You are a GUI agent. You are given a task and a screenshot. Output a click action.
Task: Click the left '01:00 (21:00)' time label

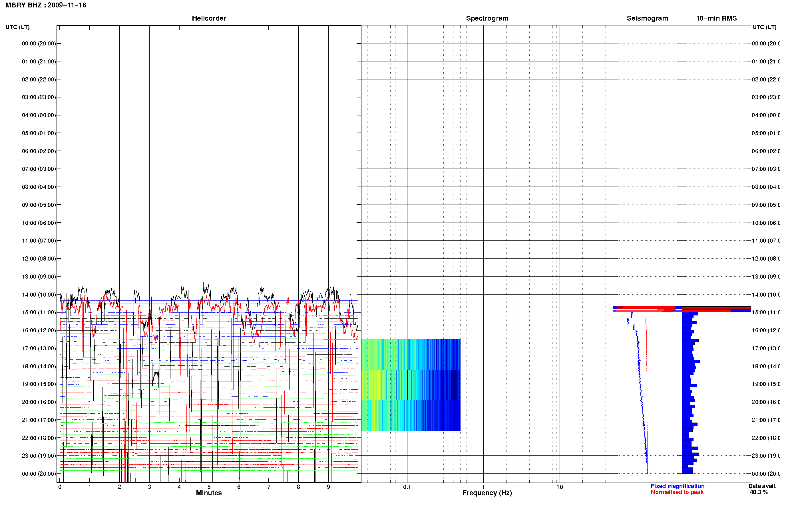[39, 61]
